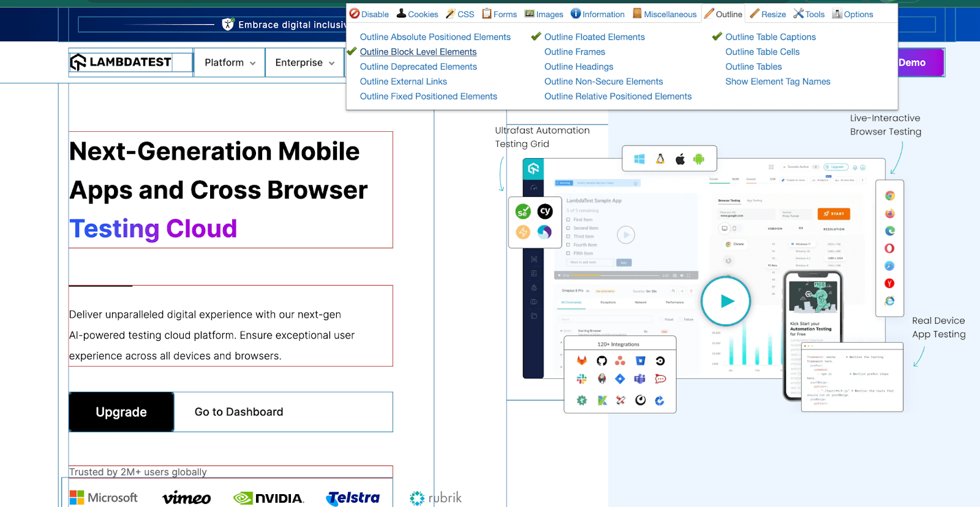Toggle Outline Tables option
The height and width of the screenshot is (507, 980).
click(753, 67)
